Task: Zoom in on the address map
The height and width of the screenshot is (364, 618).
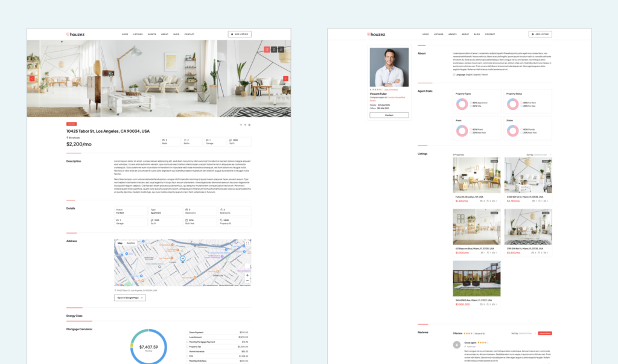Action: [247, 276]
